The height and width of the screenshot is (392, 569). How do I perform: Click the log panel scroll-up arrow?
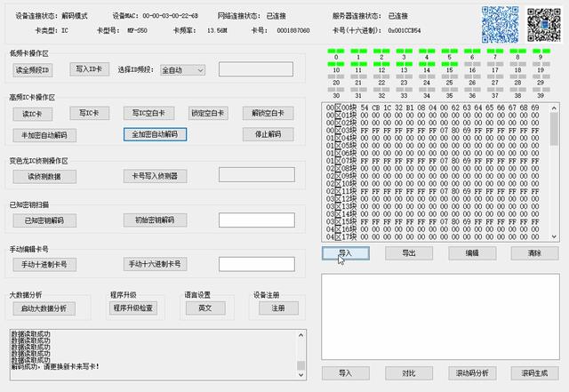(x=301, y=335)
